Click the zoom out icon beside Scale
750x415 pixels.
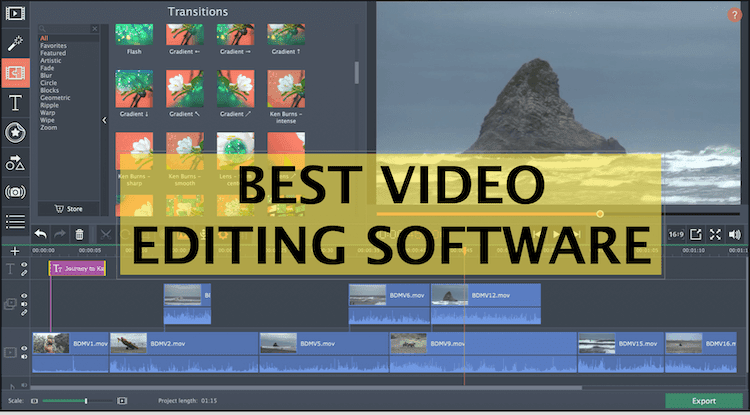click(34, 401)
